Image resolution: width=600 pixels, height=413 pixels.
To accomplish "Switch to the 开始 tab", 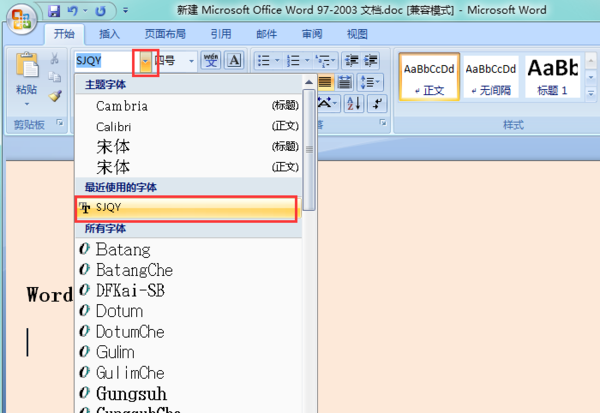I will tap(64, 34).
